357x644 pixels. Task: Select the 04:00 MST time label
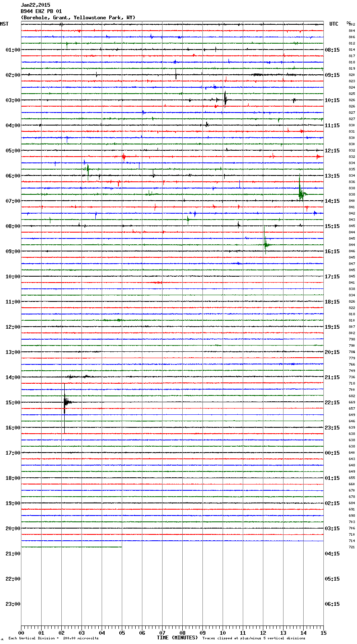coord(13,126)
